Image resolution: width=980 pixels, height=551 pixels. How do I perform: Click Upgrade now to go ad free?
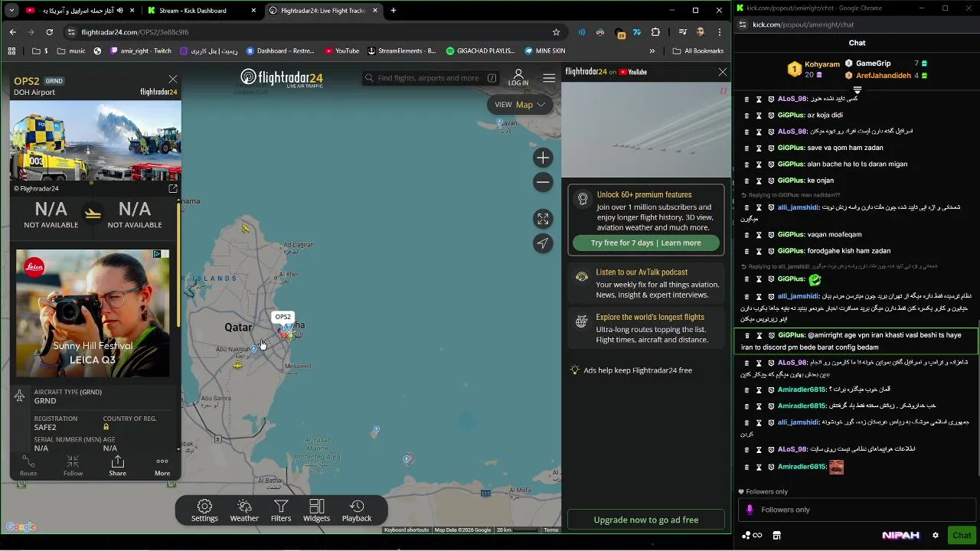(x=646, y=520)
